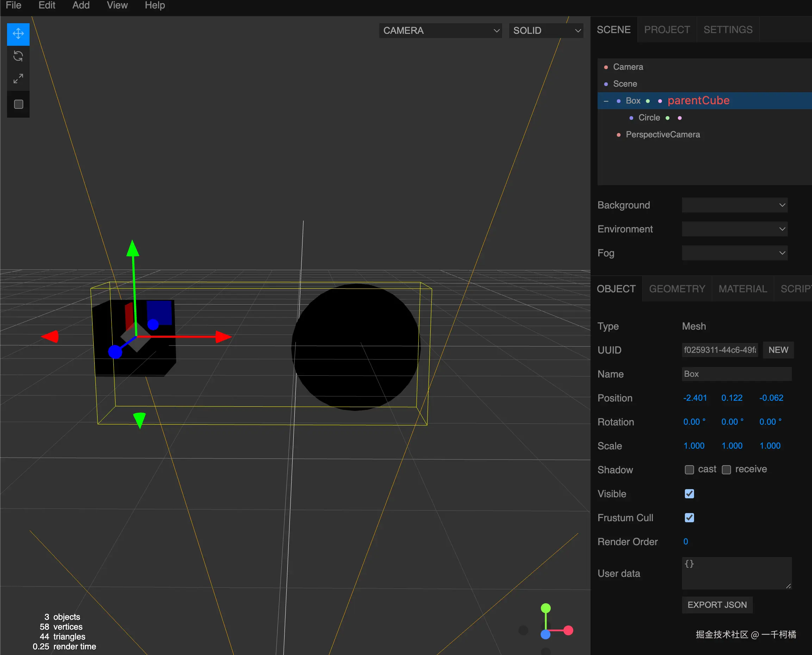Open the Add menu
This screenshot has height=655, width=812.
pyautogui.click(x=81, y=5)
